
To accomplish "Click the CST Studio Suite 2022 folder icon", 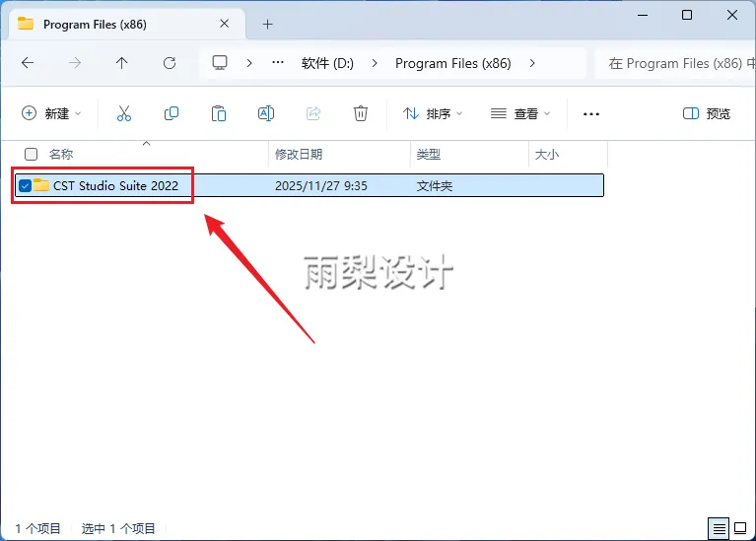I will tap(41, 185).
